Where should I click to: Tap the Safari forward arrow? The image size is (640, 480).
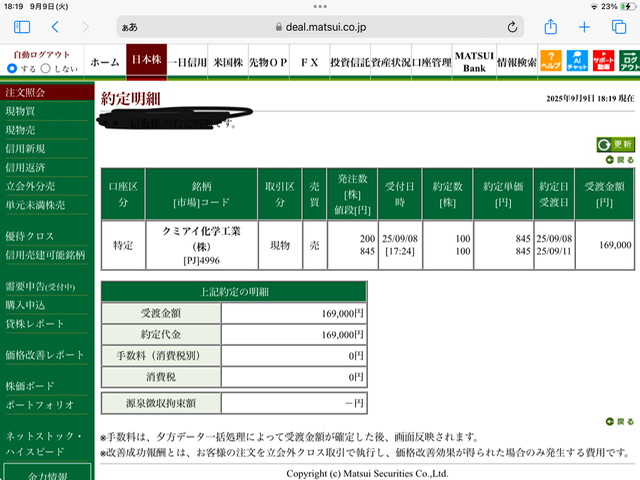coord(85,27)
